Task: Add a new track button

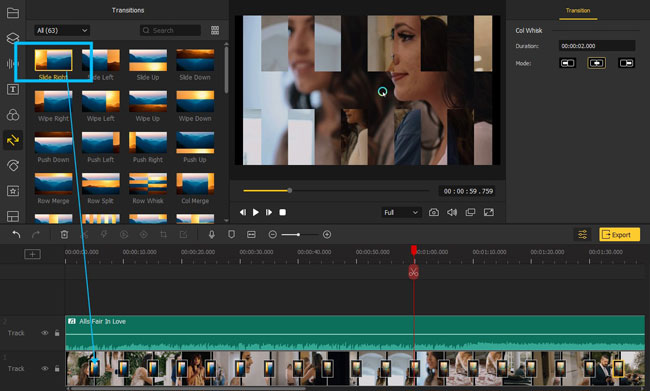Action: [x=32, y=254]
